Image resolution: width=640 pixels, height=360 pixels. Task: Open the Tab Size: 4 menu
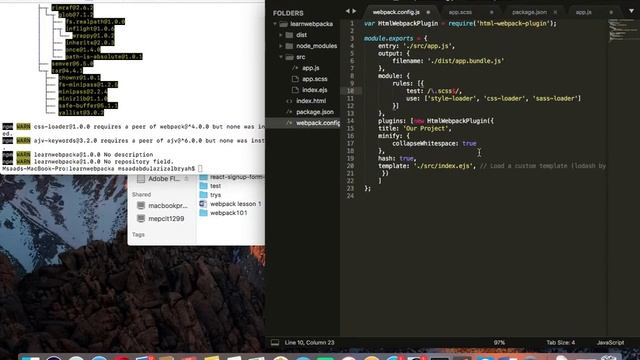pos(561,343)
